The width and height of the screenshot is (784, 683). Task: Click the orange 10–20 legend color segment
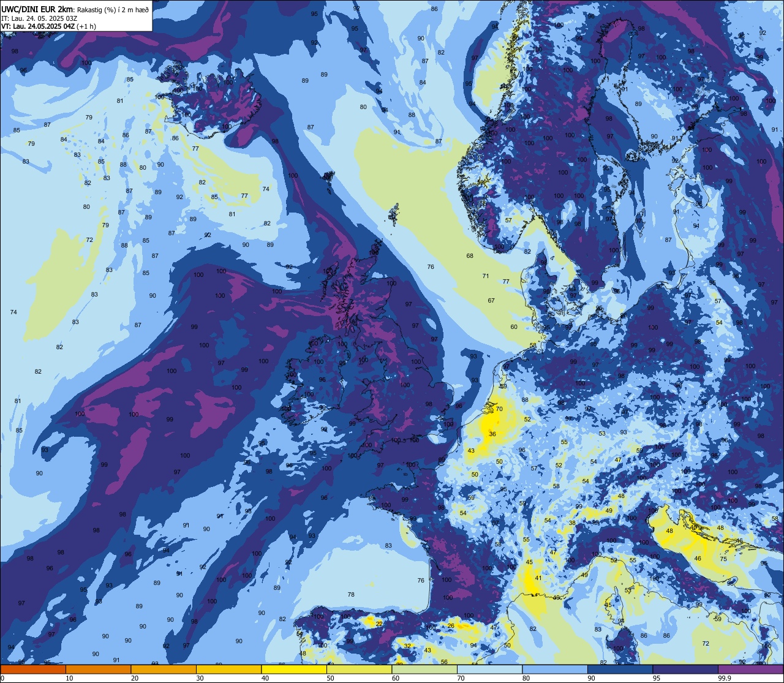pos(98,669)
